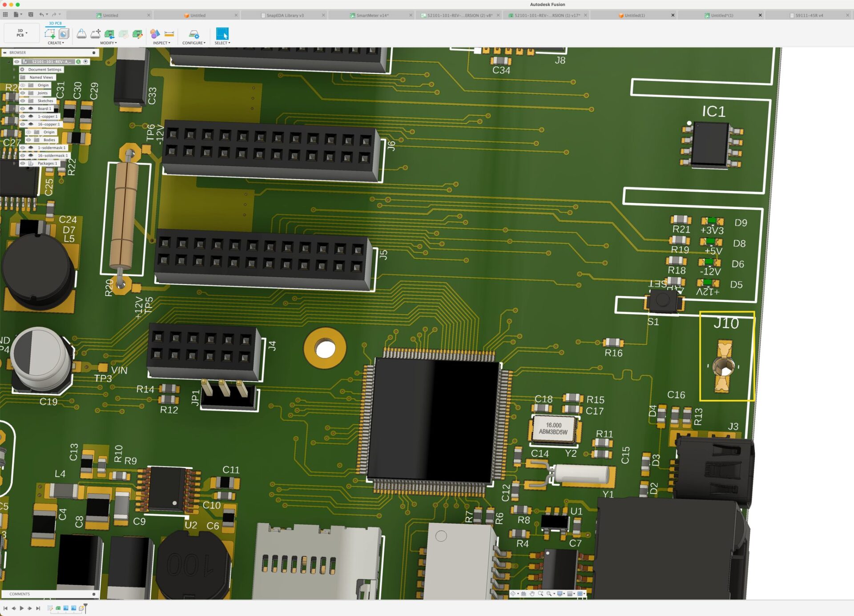Toggle Packages:1 visibility in the browser
854x616 pixels.
[x=23, y=163]
